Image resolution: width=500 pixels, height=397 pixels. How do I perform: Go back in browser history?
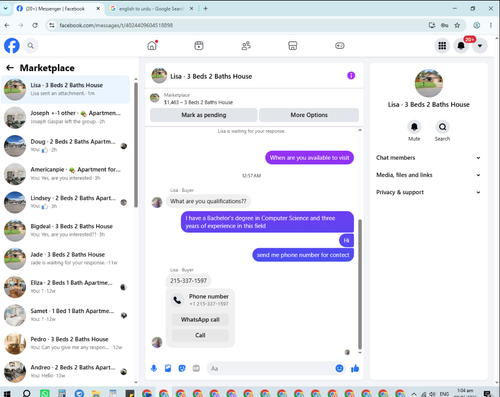7,25
